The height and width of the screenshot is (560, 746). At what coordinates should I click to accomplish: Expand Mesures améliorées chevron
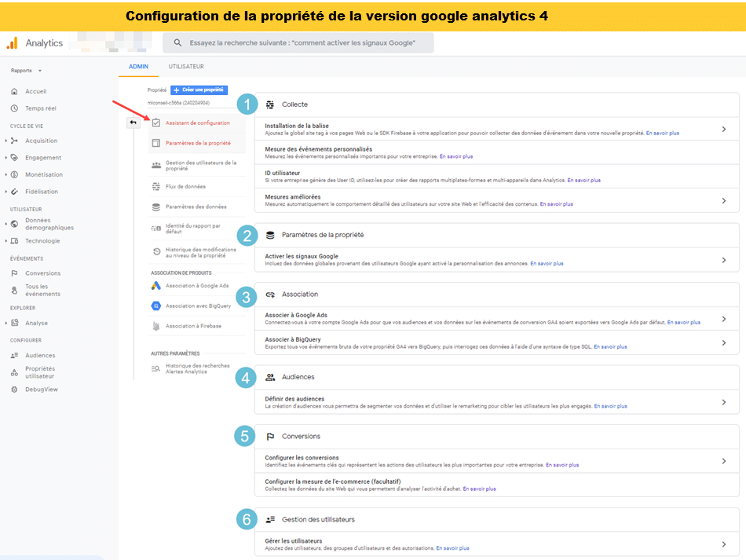pos(724,201)
